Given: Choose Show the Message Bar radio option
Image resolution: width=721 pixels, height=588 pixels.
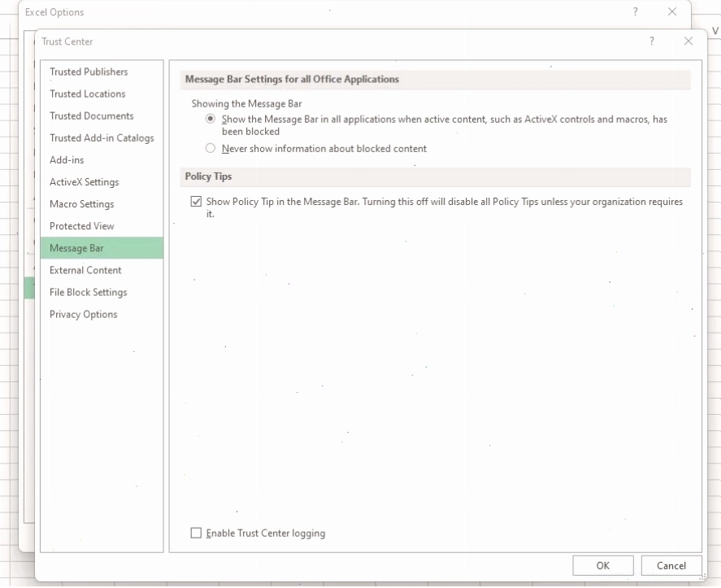Looking at the screenshot, I should click(211, 120).
